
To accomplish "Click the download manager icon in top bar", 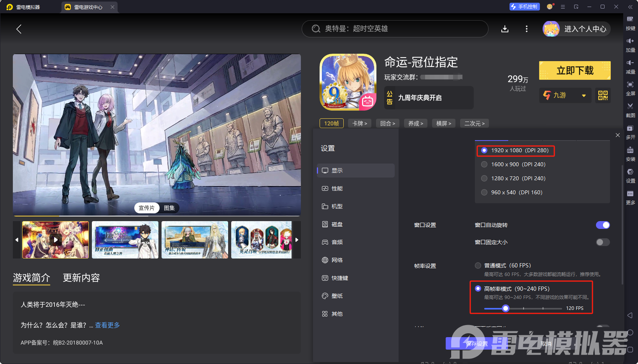I will point(505,28).
